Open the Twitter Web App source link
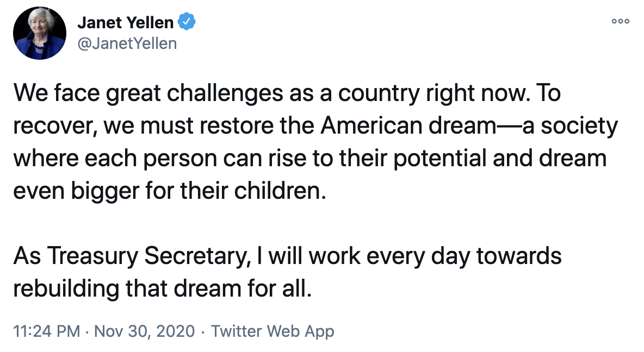This screenshot has height=352, width=644. (273, 331)
